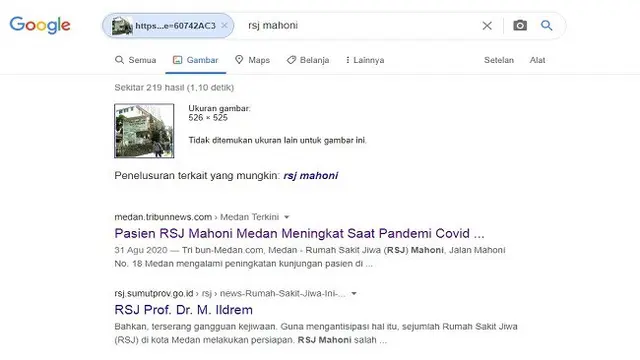The height and width of the screenshot is (360, 640).
Task: Open search by image camera icon
Action: pos(520,25)
